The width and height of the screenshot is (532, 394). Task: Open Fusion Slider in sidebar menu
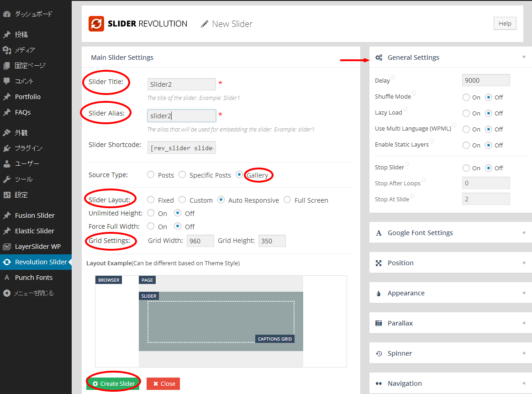click(x=35, y=215)
